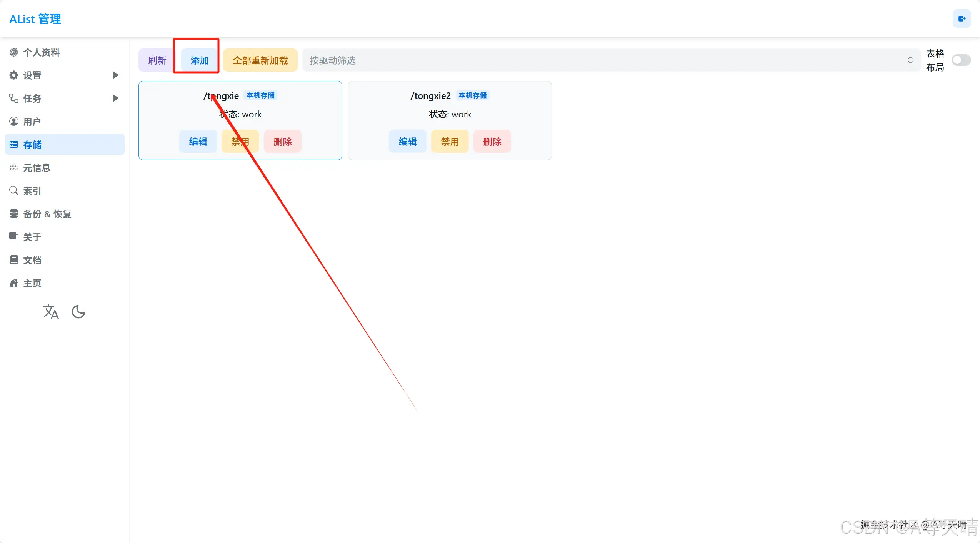The width and height of the screenshot is (980, 543).
Task: Click the database icon for backup and restore
Action: pos(14,214)
